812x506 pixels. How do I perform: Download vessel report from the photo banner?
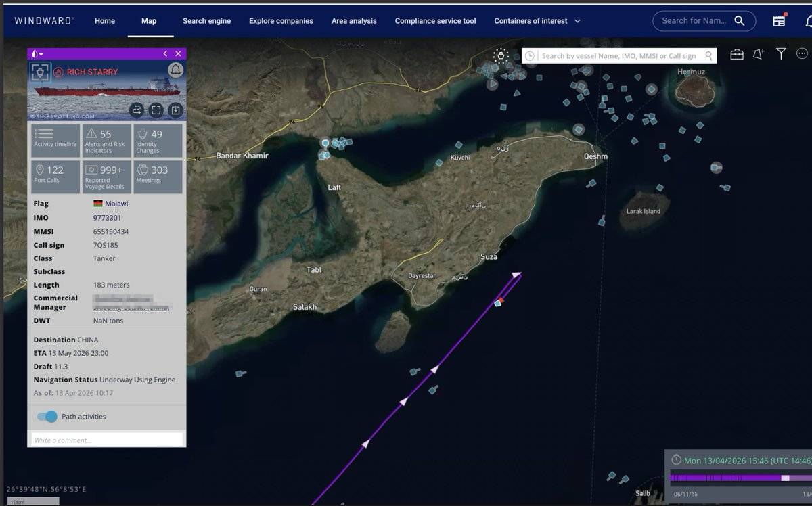click(175, 110)
